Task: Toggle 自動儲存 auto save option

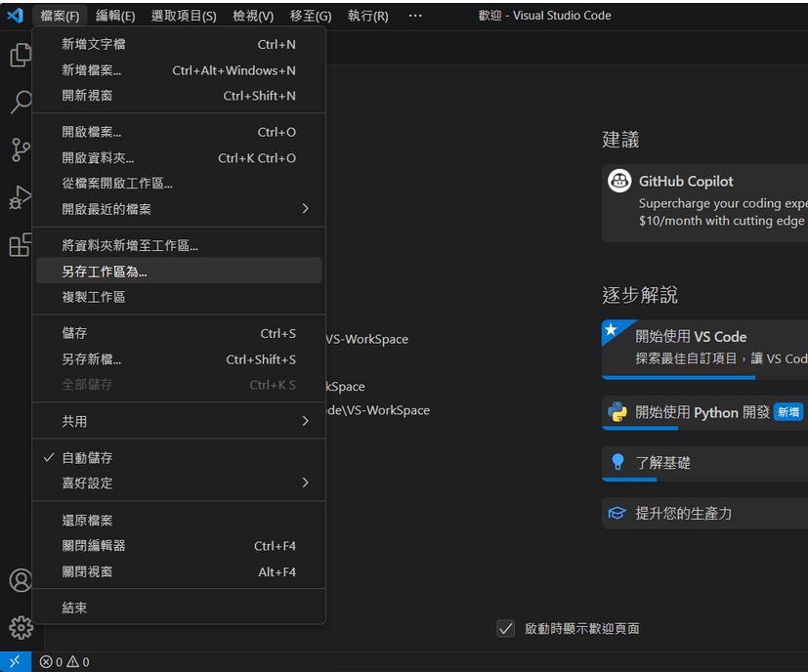Action: pyautogui.click(x=179, y=458)
